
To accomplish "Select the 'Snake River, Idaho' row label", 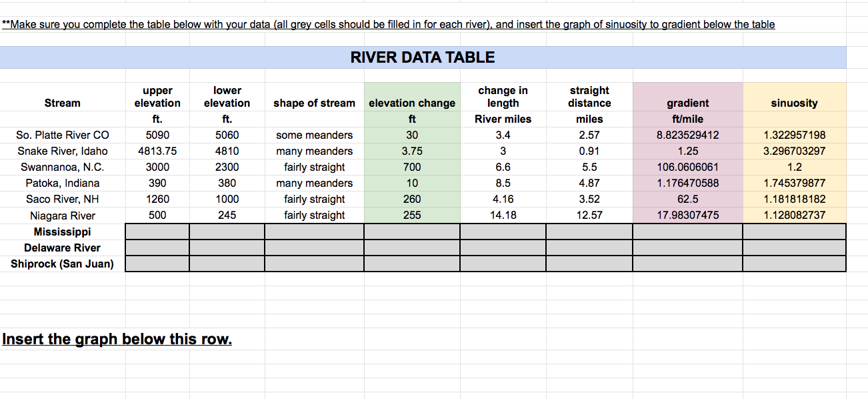I will coord(62,151).
